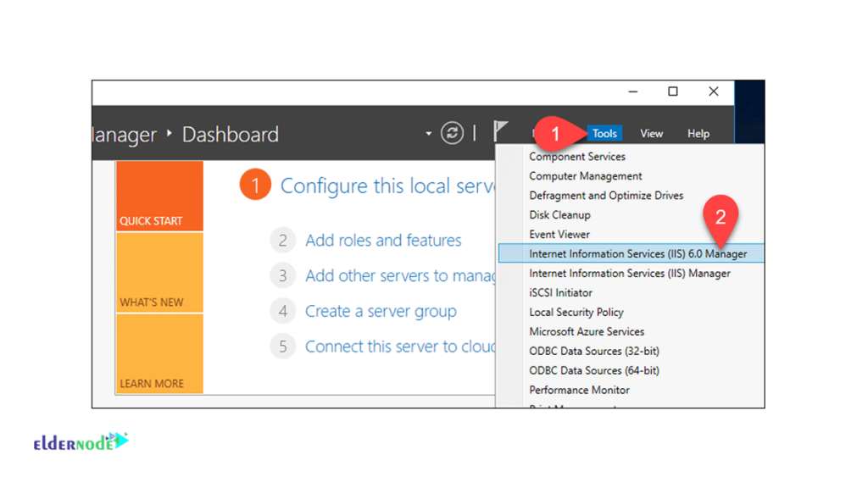Viewport: 868px width, 488px height.
Task: Open the Help menu
Action: pyautogui.click(x=698, y=133)
